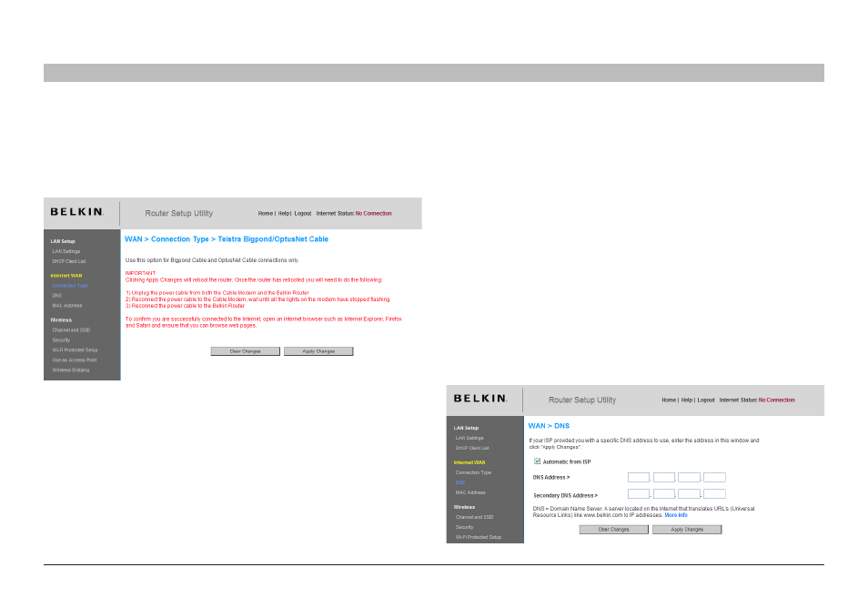Image resolution: width=868 pixels, height=608 pixels.
Task: Click Apply Changes in the WAN > DNS window
Action: click(x=687, y=530)
